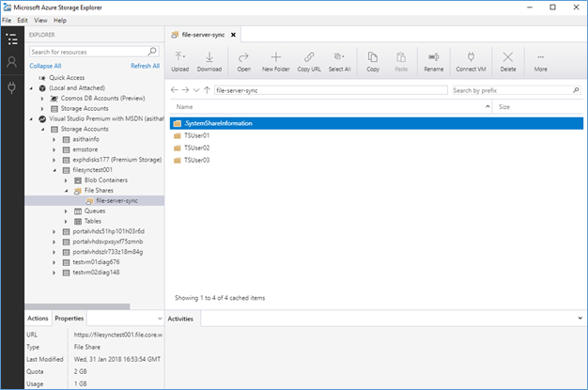Viewport: 588px width, 390px height.
Task: Expand Blob Containers node
Action: point(66,180)
